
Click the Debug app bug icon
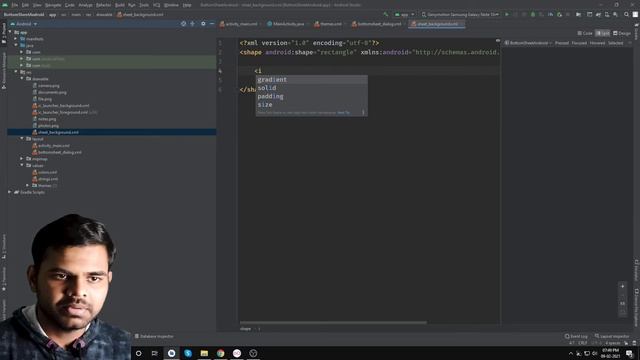(533, 14)
